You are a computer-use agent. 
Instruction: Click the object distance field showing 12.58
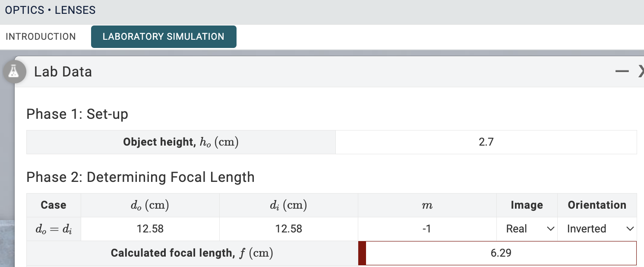(150, 229)
